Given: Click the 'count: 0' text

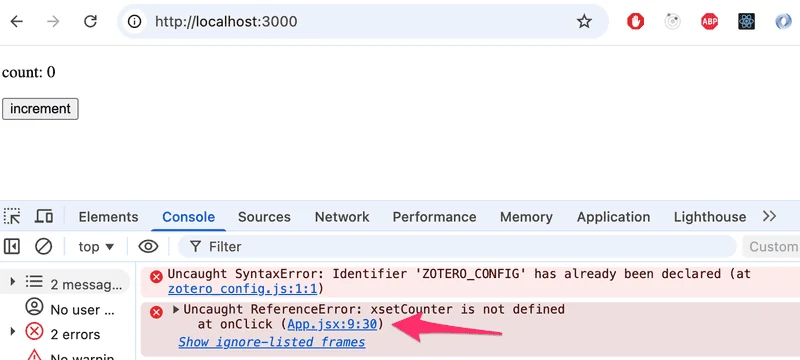Looking at the screenshot, I should click(29, 72).
